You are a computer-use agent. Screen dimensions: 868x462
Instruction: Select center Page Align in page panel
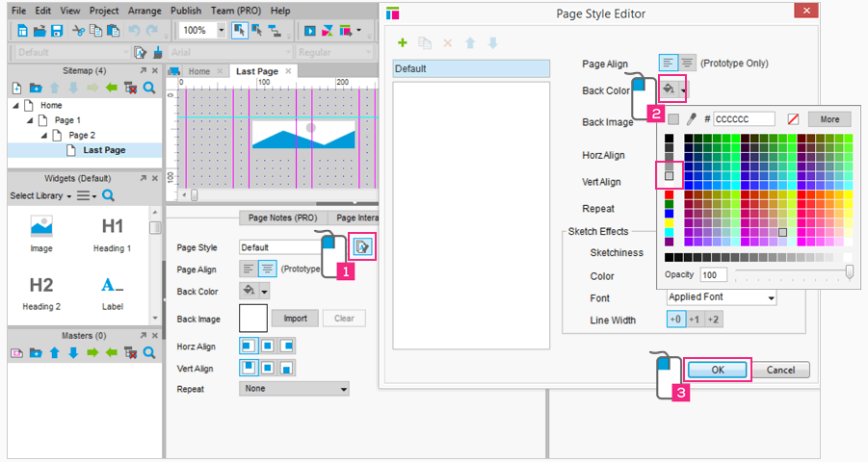click(x=266, y=269)
